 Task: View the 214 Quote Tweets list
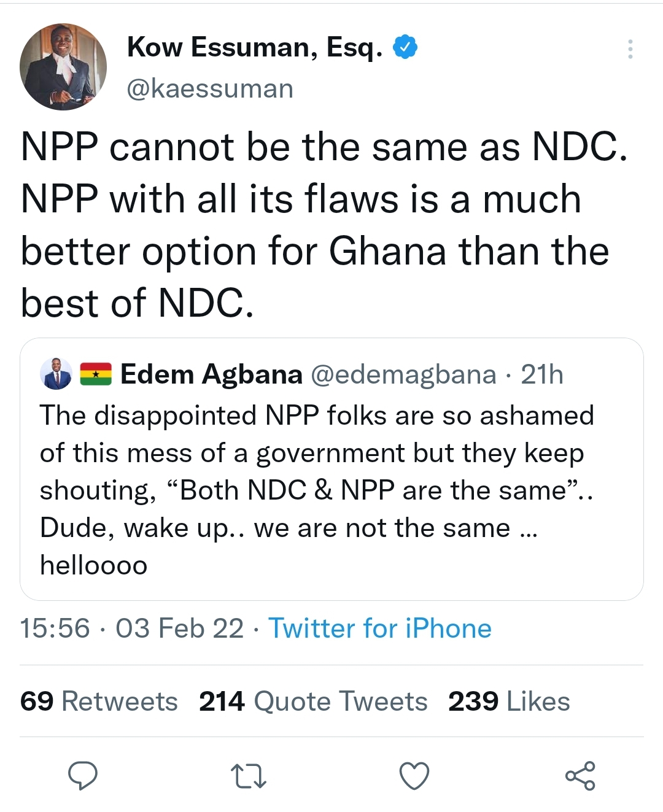point(313,701)
